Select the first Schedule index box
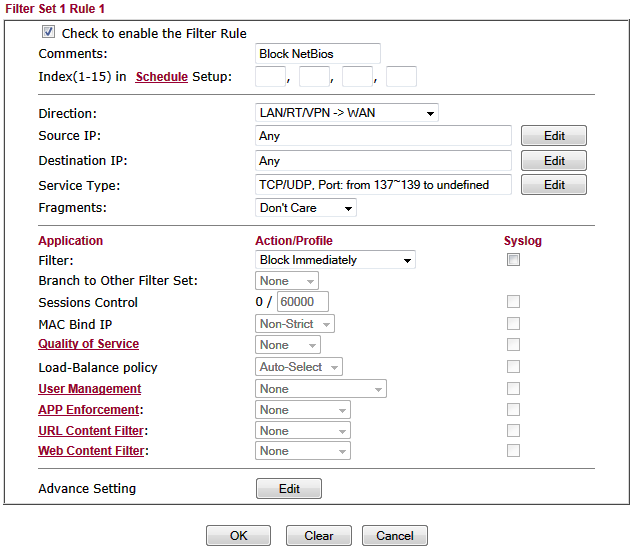Image resolution: width=633 pixels, height=548 pixels. 270,77
